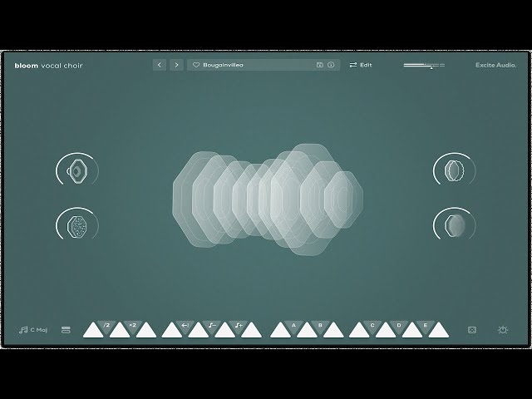Select sequence A key
Image resolution: width=532 pixels, height=399 pixels.
pyautogui.click(x=293, y=326)
